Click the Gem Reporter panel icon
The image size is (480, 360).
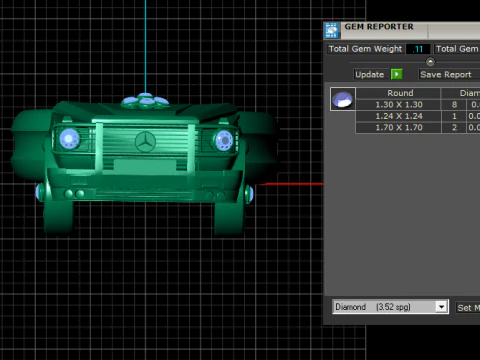tap(331, 30)
